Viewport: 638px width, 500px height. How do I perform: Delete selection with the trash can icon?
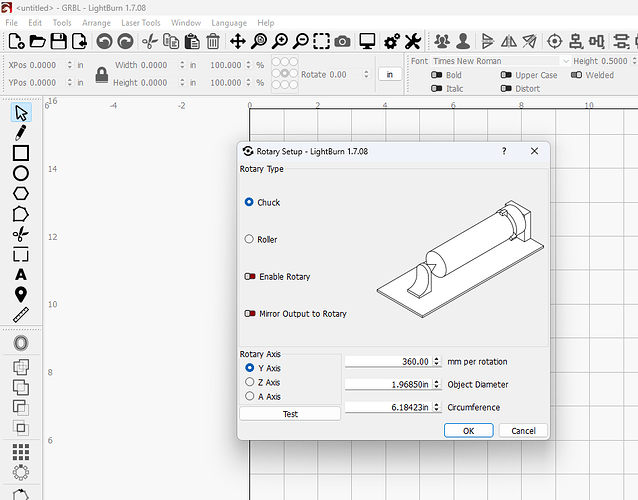(213, 41)
